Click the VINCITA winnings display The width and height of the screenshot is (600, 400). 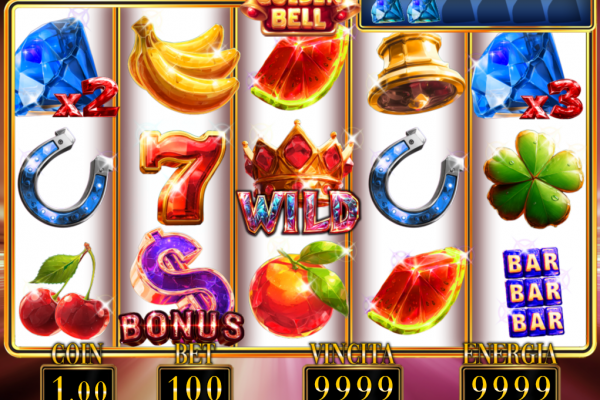tap(353, 384)
